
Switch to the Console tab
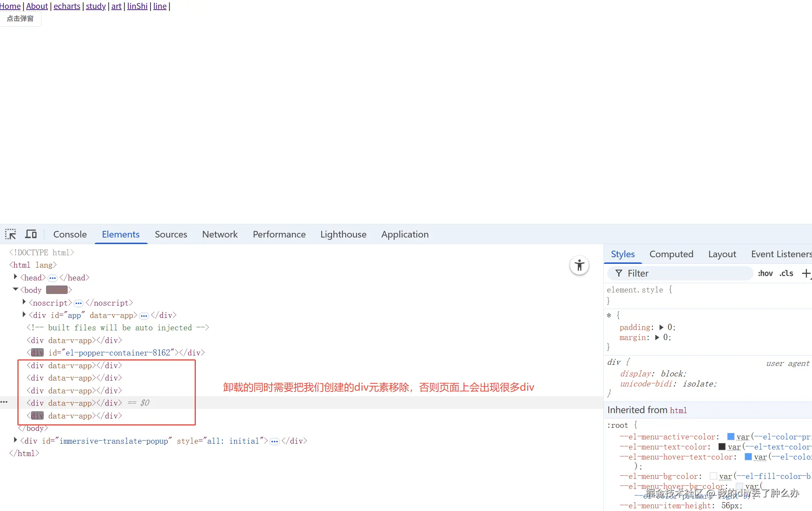[x=70, y=234]
